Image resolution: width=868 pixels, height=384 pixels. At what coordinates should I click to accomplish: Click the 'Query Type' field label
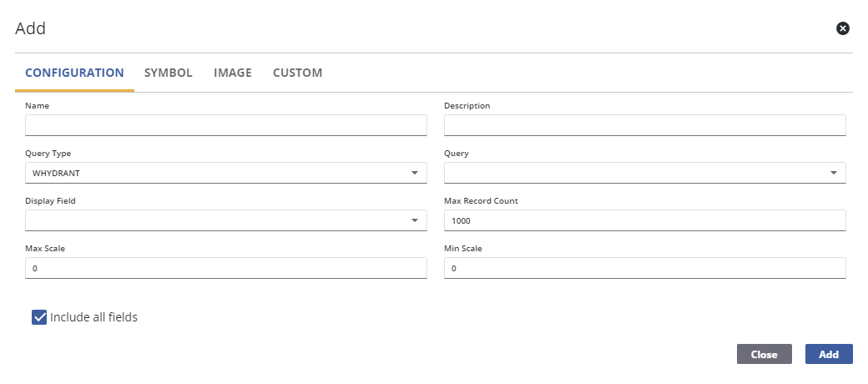click(x=47, y=154)
